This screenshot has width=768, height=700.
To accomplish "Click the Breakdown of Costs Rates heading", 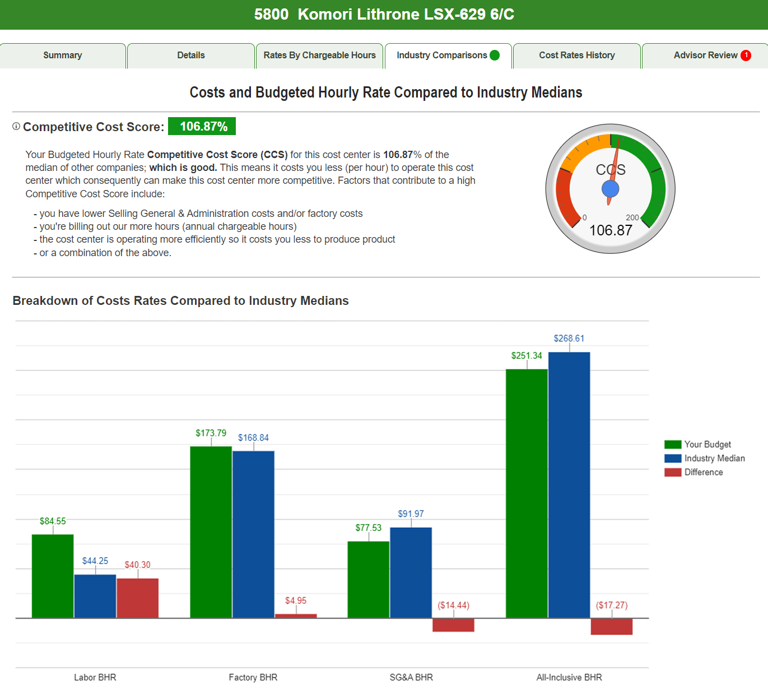I will [180, 301].
